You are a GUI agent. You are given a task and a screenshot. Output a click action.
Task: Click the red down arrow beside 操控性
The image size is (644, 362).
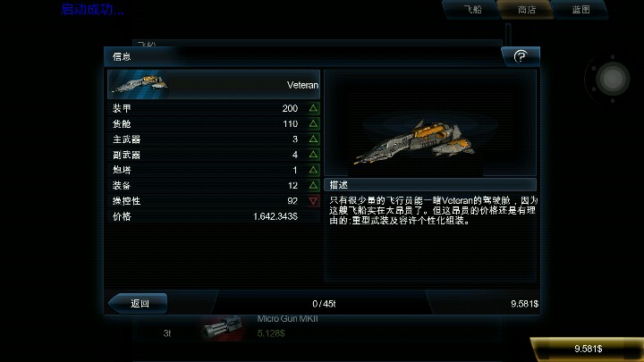pos(313,201)
